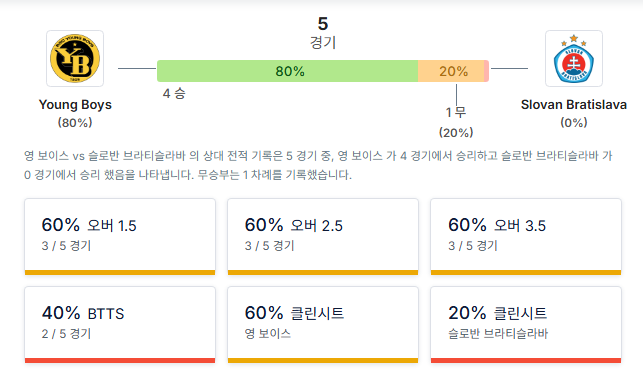This screenshot has height=377, width=643.
Task: Click the 4 승 wins label
Action: [174, 94]
